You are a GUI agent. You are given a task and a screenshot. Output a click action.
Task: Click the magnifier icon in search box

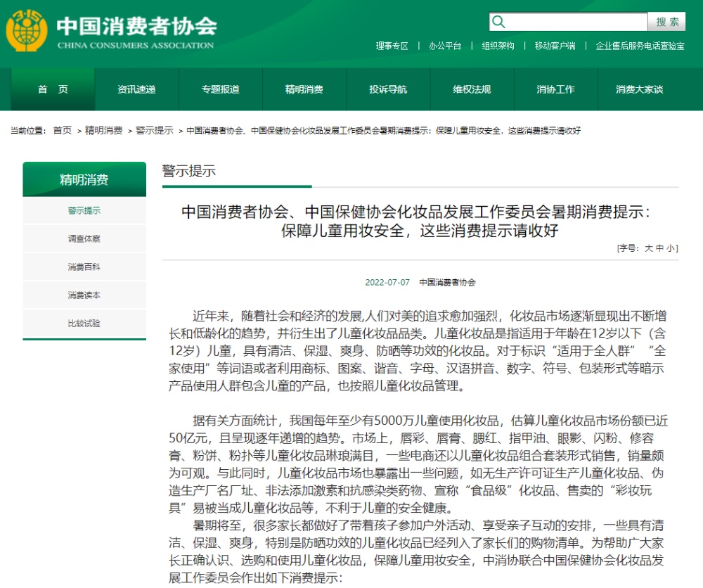(x=499, y=22)
